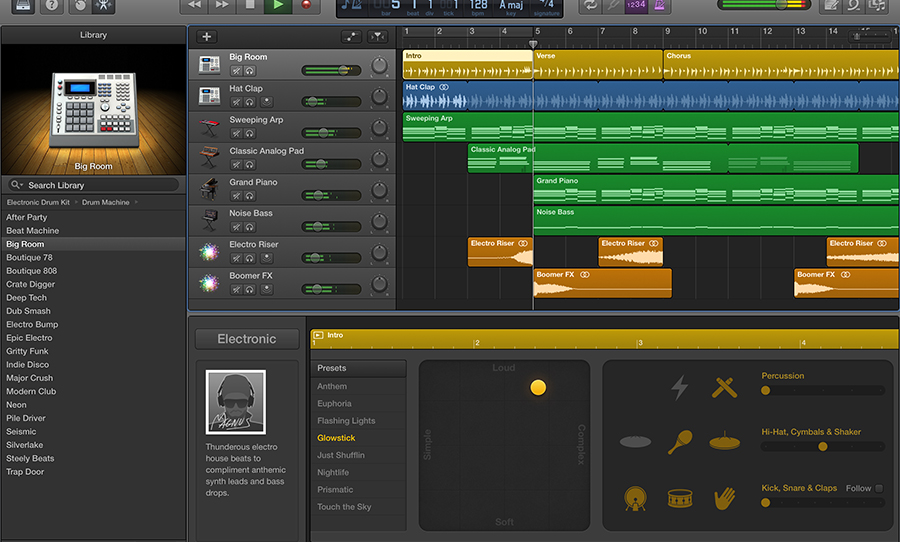
Task: Add a new track with plus button
Action: (x=207, y=37)
